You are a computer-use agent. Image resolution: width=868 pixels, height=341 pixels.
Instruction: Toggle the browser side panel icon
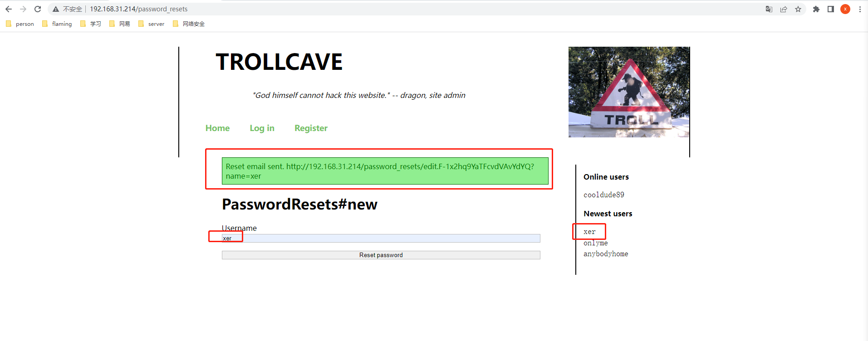831,9
